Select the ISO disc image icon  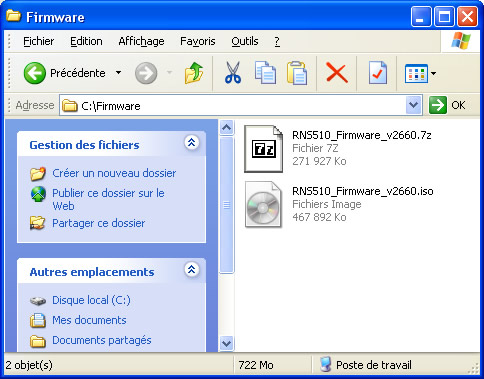pos(263,205)
